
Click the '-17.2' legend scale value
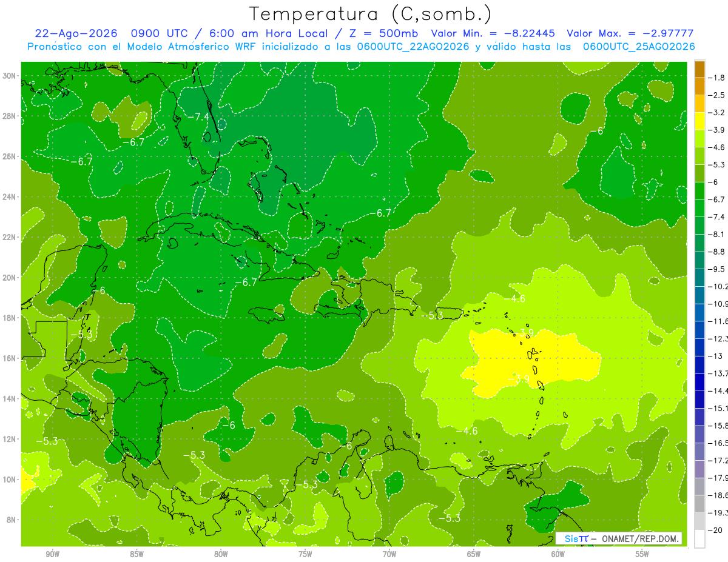(718, 461)
